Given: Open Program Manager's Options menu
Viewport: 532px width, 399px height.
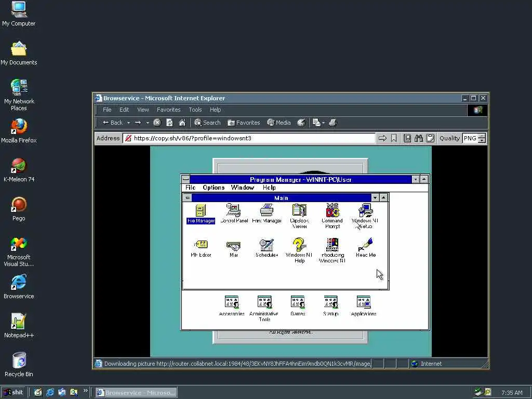Looking at the screenshot, I should coord(214,188).
